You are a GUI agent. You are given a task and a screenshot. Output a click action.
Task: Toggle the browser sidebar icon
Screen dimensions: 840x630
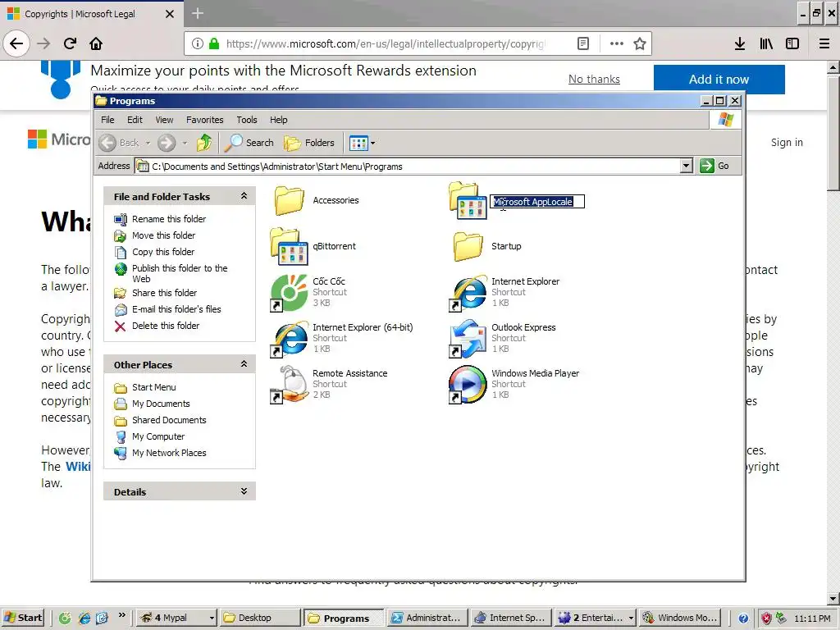pyautogui.click(x=792, y=43)
